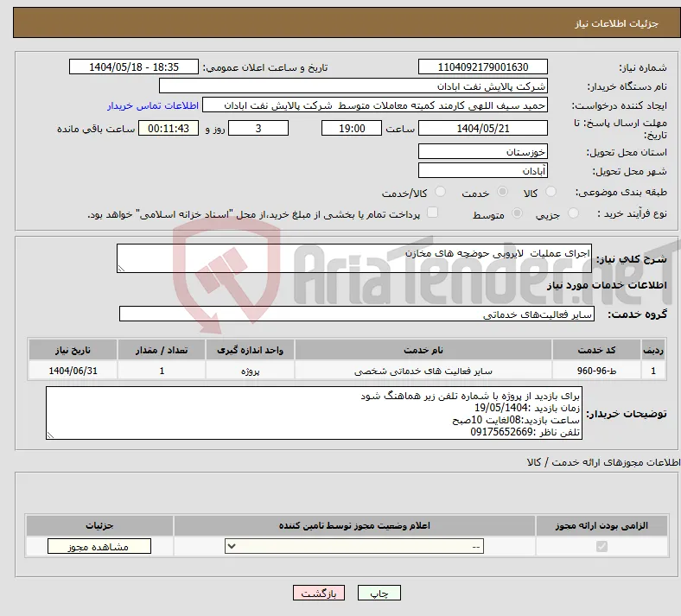Click the تاریخ نیاز column header
Image resolution: width=681 pixels, height=616 pixels.
pyautogui.click(x=73, y=350)
